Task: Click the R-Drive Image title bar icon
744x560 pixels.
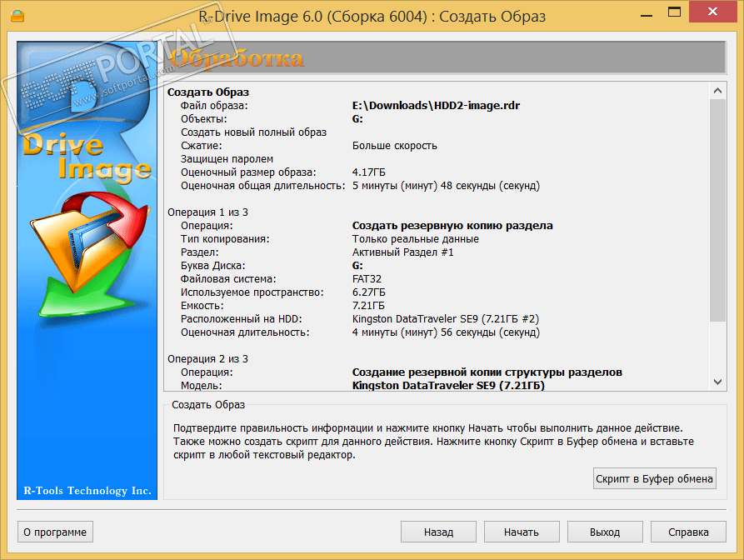Action: pyautogui.click(x=17, y=16)
